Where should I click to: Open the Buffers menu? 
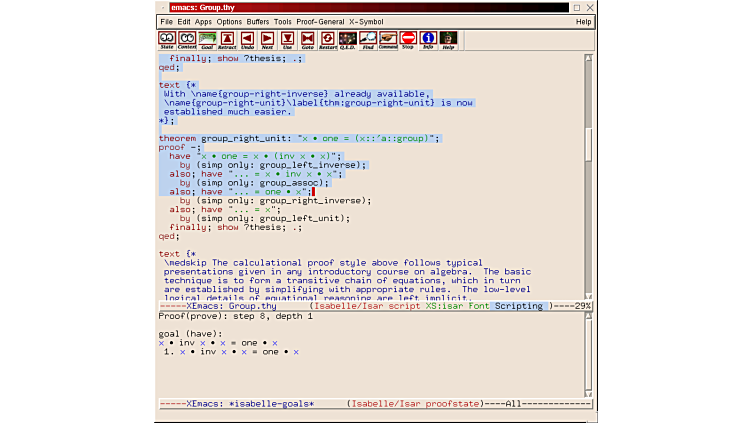(x=257, y=21)
